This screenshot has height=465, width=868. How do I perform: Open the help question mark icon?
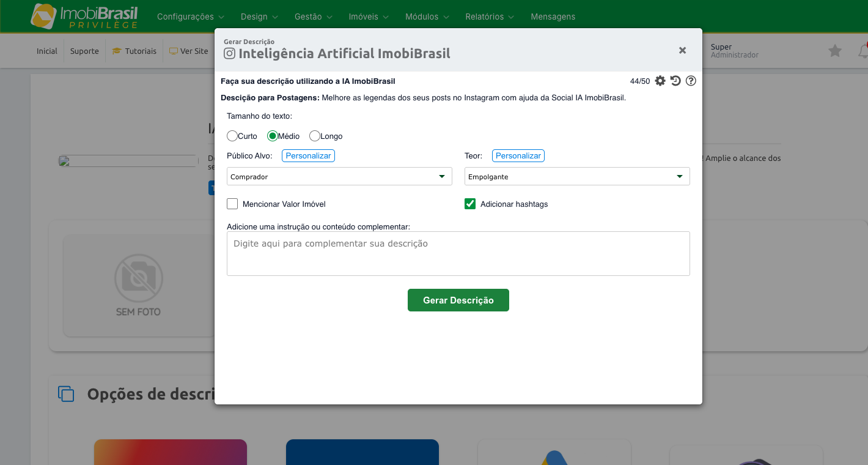[x=691, y=81]
